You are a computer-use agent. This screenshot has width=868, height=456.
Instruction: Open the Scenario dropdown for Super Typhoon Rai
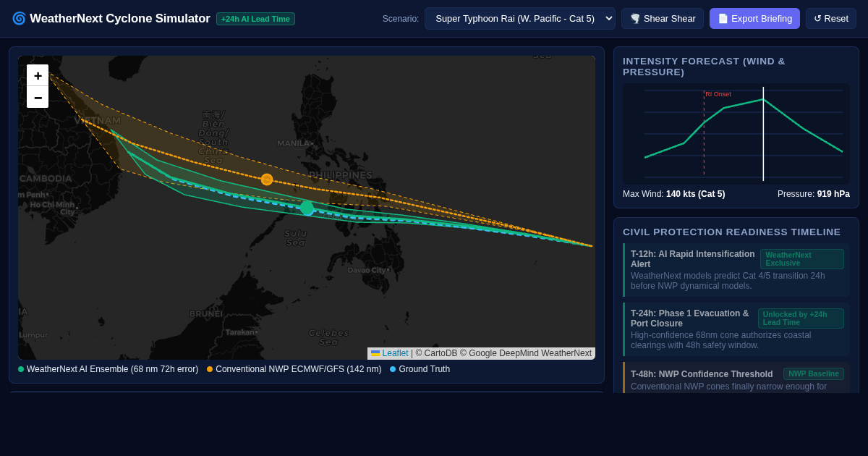click(519, 18)
